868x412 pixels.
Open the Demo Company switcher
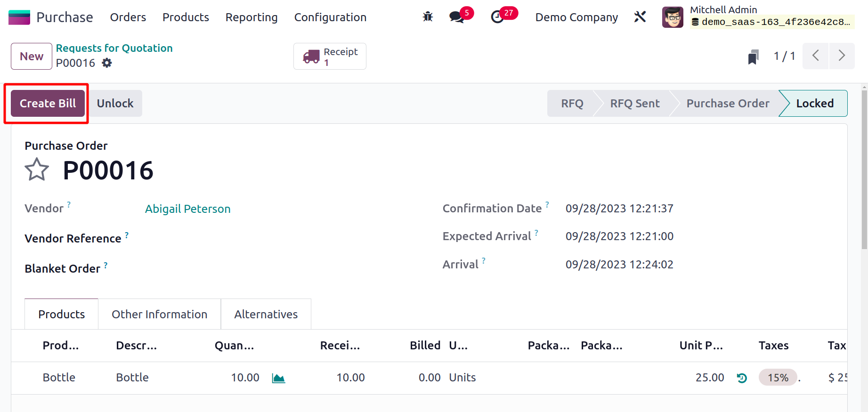576,17
